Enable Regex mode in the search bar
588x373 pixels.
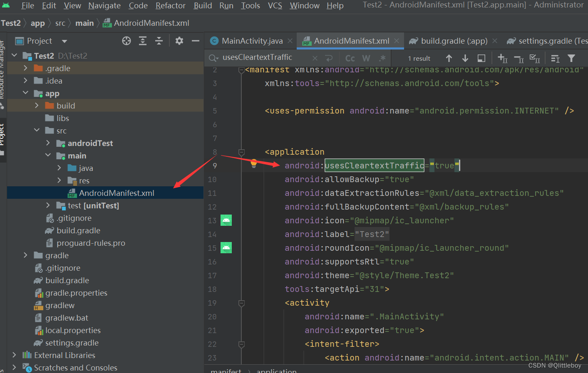click(382, 58)
